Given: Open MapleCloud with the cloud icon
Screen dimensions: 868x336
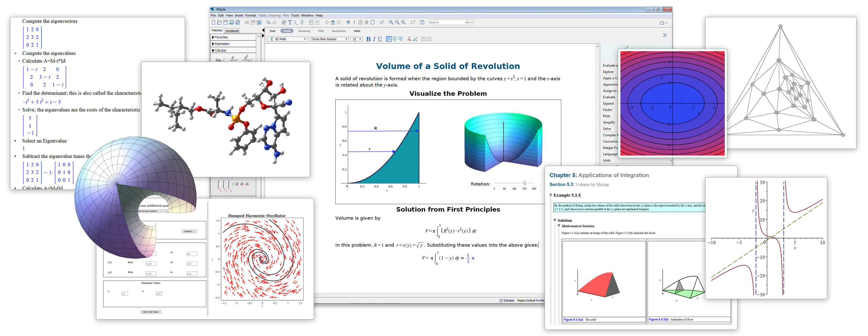Looking at the screenshot, I should pos(662,22).
